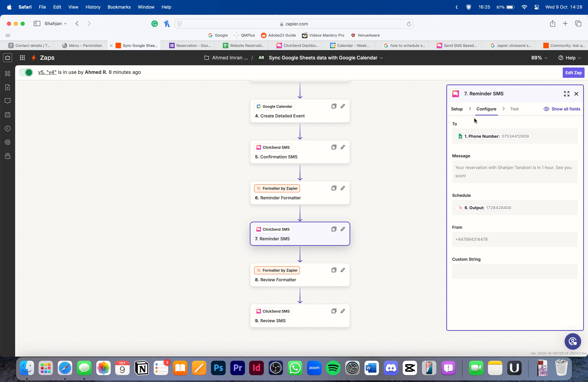Switch to the Setup tab
The image size is (588, 382).
457,109
